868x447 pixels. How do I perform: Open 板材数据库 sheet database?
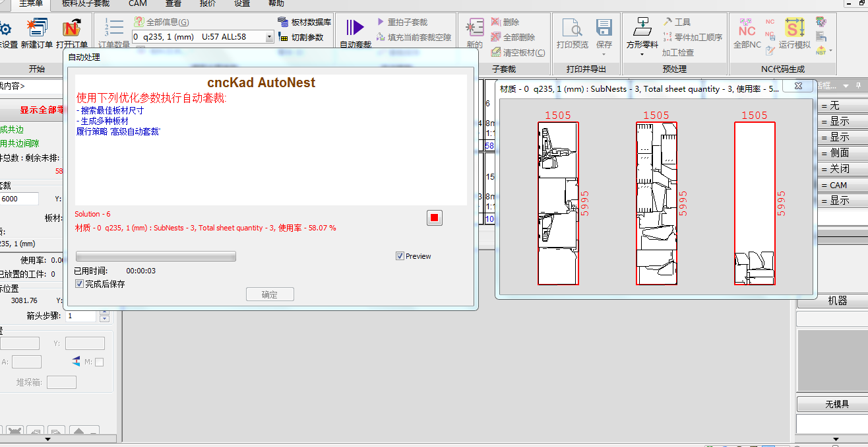304,22
